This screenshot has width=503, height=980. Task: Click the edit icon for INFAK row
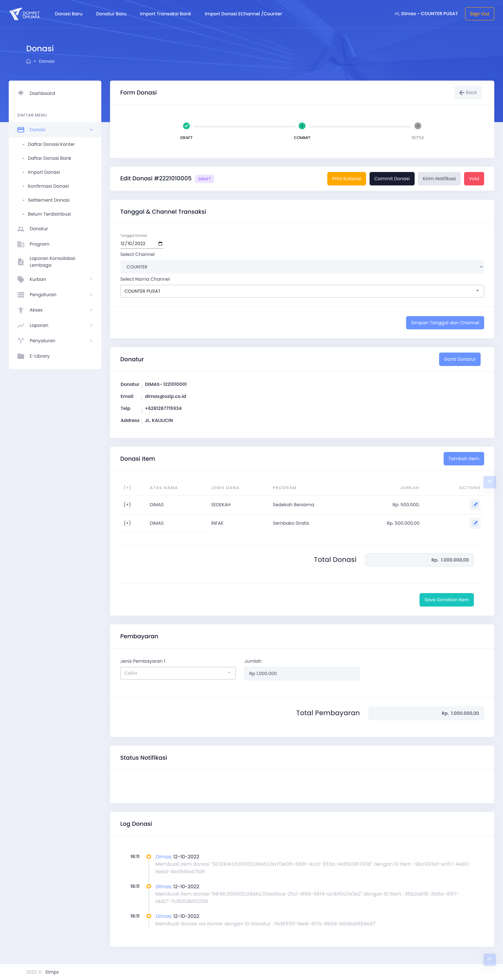475,523
